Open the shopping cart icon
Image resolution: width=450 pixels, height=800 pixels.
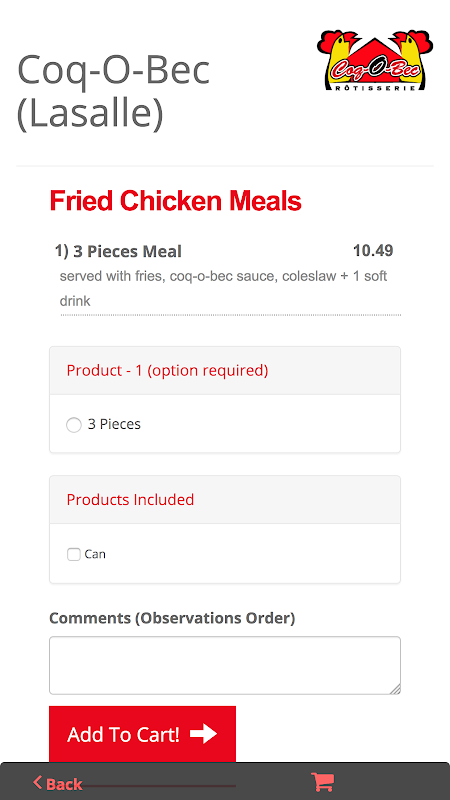click(322, 781)
